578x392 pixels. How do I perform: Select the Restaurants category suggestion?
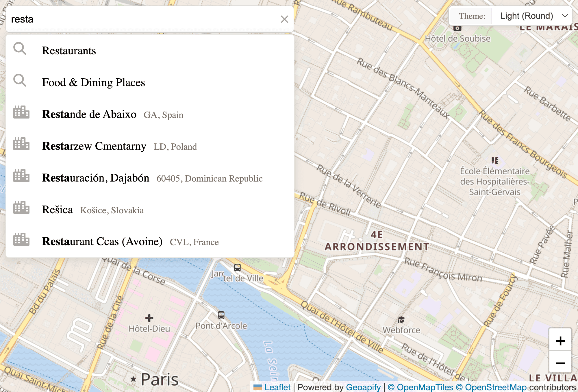pyautogui.click(x=69, y=51)
